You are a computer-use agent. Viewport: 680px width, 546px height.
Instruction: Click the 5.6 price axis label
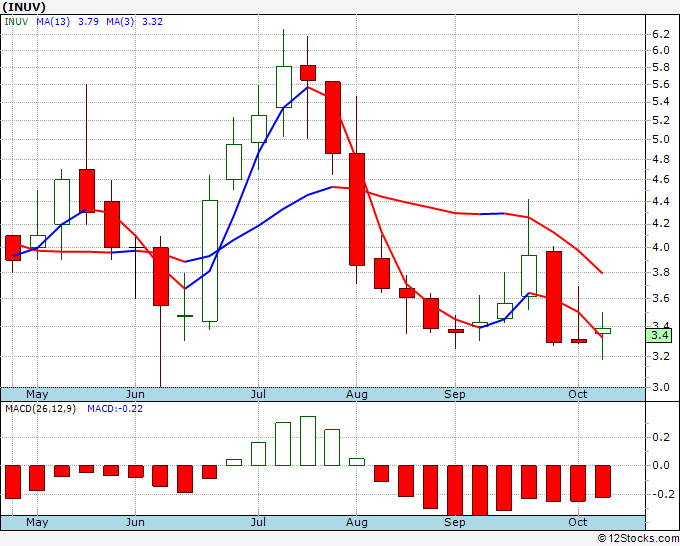660,84
